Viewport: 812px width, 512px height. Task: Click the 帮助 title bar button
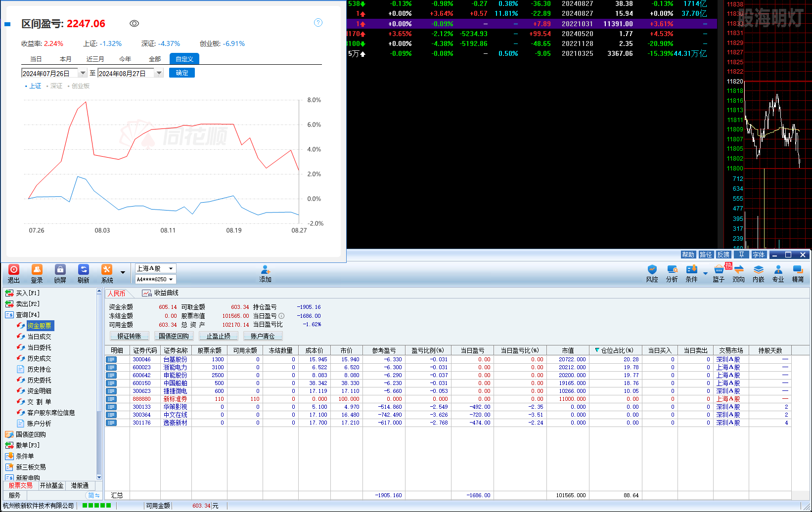688,255
